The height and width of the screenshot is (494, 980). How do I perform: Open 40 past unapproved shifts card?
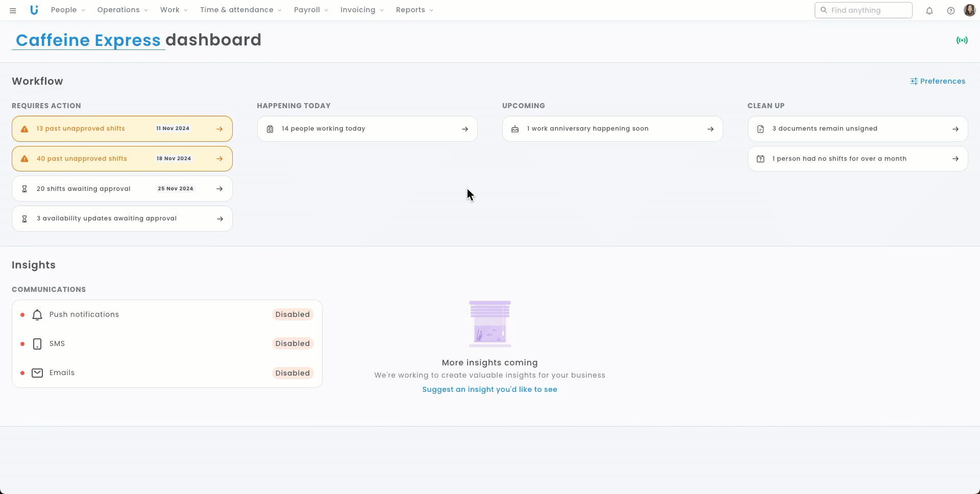click(122, 159)
